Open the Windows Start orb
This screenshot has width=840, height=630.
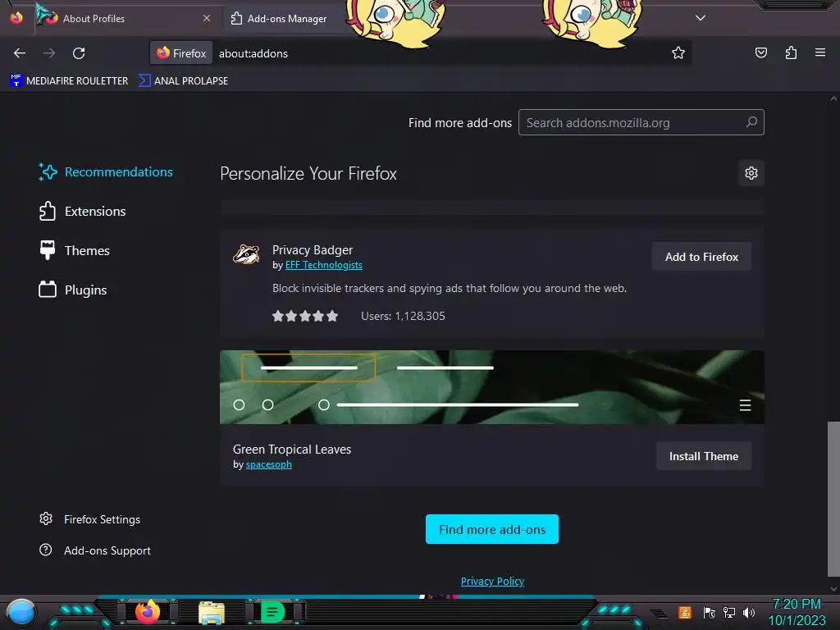click(21, 612)
